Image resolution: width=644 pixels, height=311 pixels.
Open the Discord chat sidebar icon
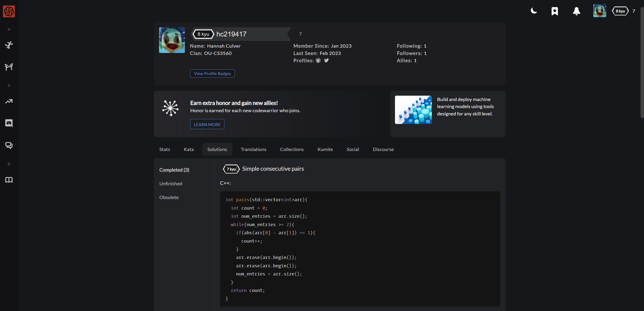tap(9, 123)
